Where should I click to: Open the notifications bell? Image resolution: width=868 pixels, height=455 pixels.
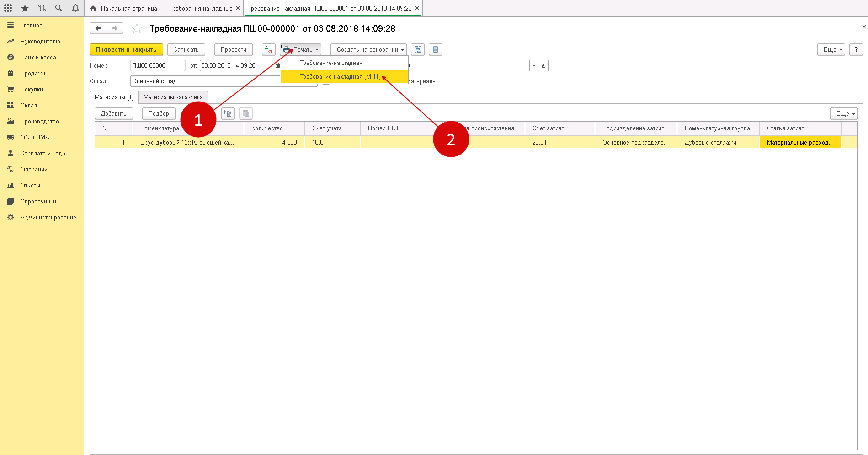tap(75, 8)
